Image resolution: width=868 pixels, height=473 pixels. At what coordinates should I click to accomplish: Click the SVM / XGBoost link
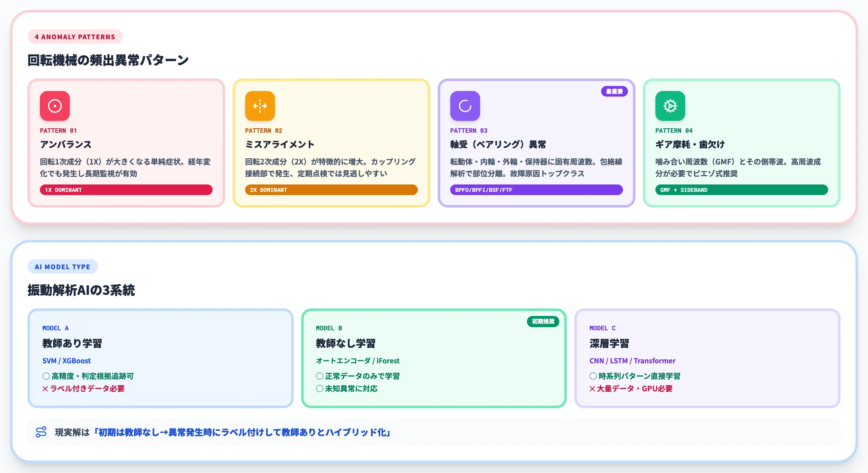click(x=66, y=361)
